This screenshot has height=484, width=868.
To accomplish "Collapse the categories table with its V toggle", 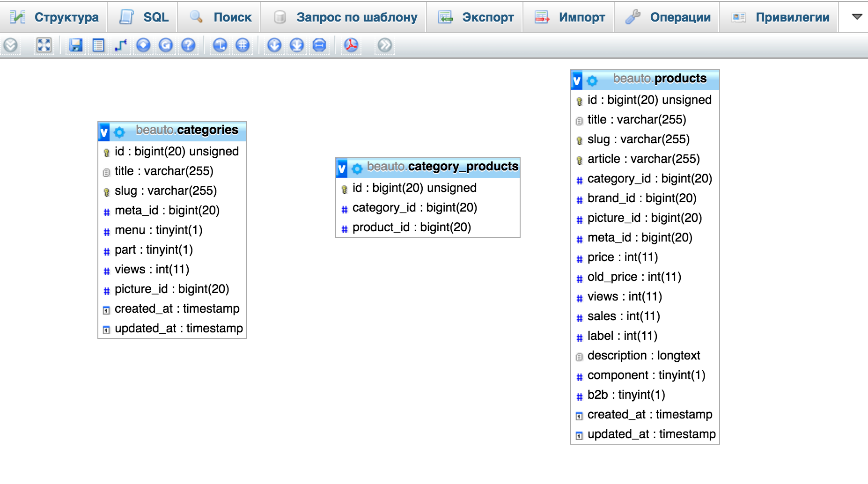I will click(104, 132).
